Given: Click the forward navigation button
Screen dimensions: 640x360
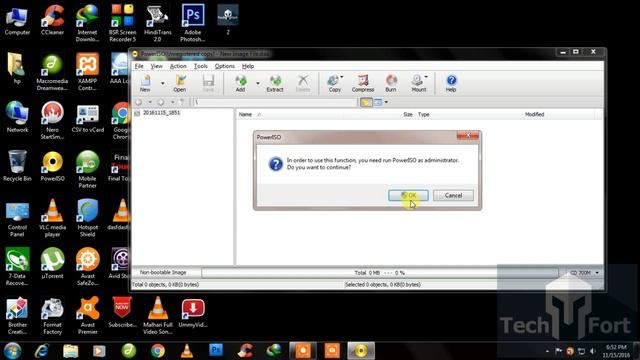Looking at the screenshot, I should [x=161, y=102].
